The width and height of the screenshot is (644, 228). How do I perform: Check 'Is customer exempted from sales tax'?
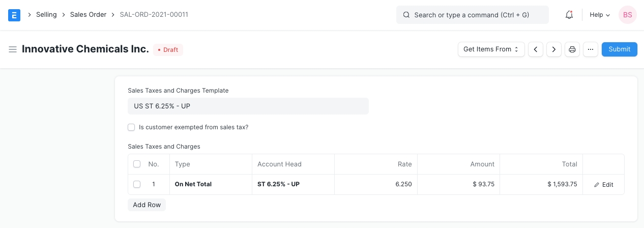131,127
